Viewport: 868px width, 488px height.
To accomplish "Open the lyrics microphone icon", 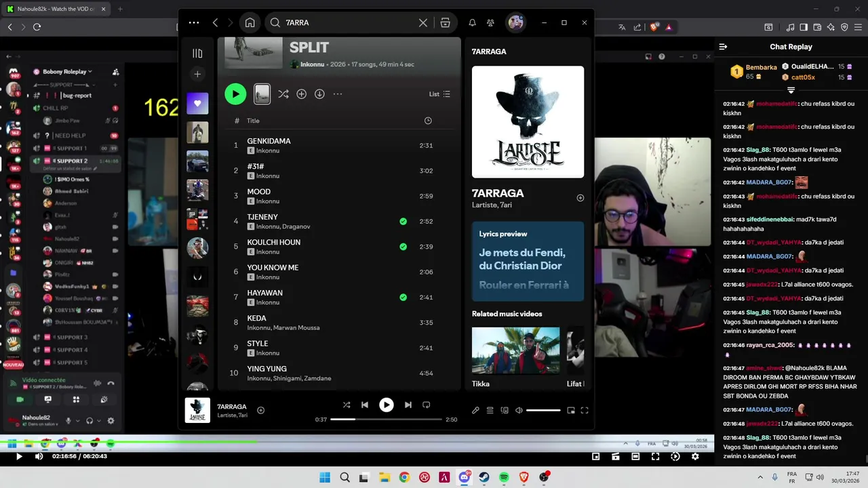I will click(475, 410).
